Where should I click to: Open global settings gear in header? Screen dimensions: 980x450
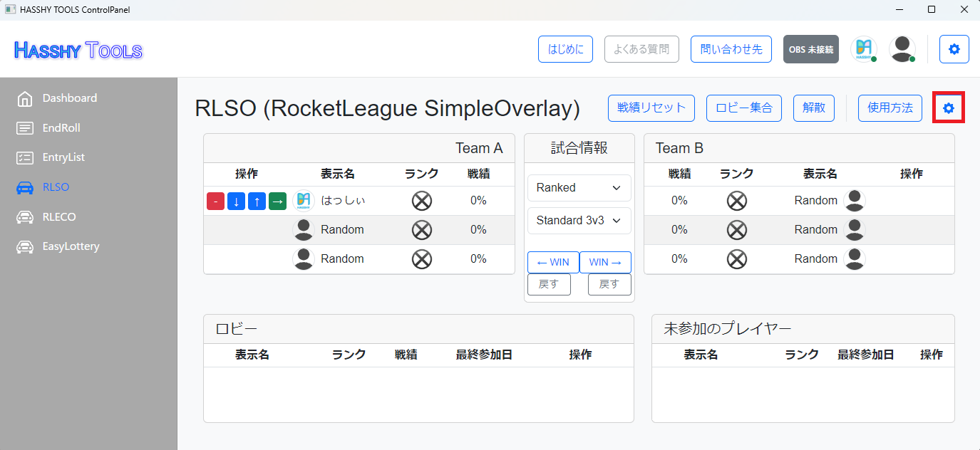point(954,49)
